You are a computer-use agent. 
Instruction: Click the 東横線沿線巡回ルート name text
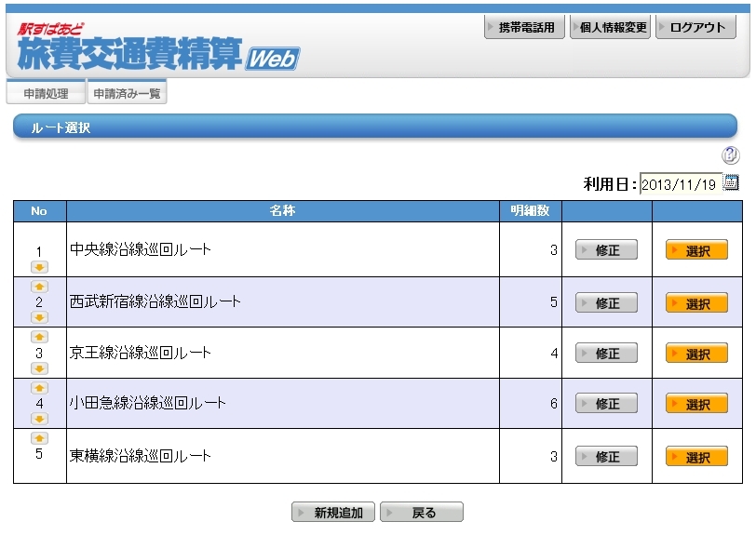(x=141, y=456)
